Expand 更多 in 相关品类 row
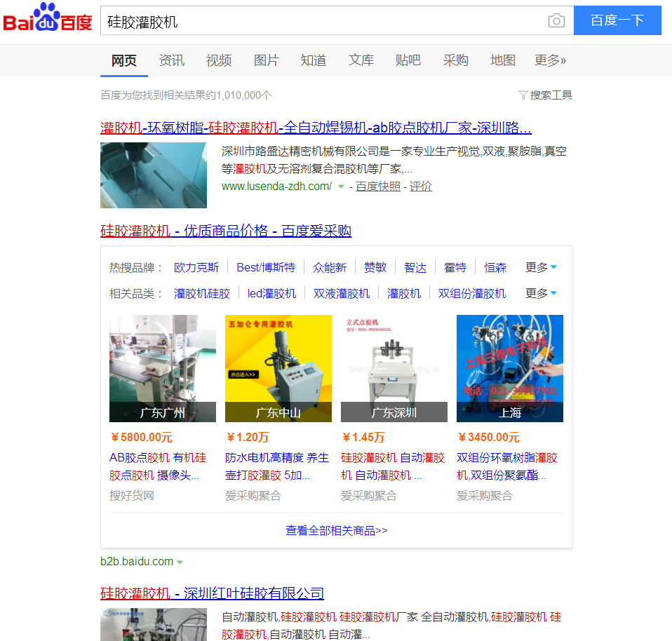 (541, 294)
